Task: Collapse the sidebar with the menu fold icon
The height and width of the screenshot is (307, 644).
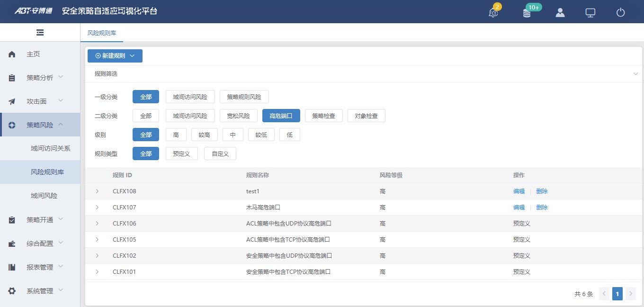Action: [x=40, y=33]
